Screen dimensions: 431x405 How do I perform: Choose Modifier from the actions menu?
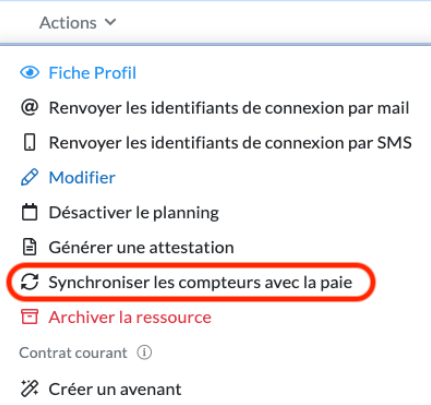click(x=82, y=177)
